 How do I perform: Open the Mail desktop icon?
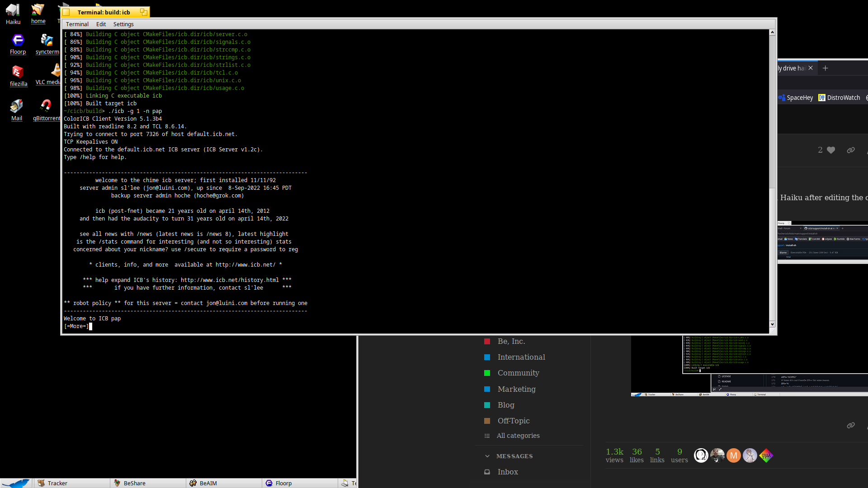(x=17, y=106)
